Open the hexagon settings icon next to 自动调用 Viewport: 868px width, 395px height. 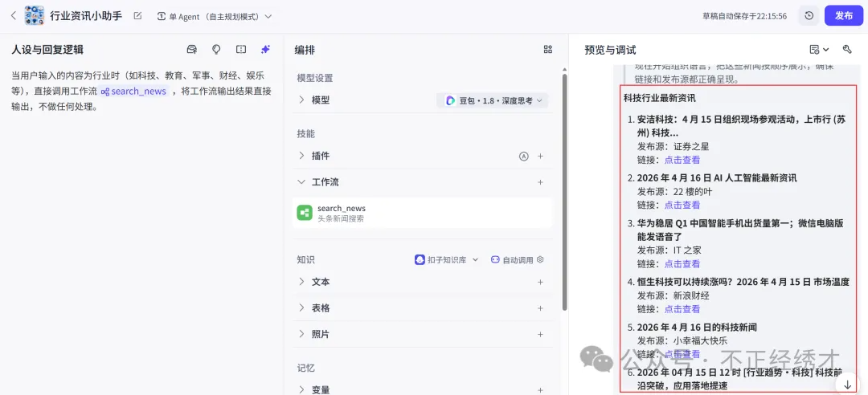click(541, 259)
